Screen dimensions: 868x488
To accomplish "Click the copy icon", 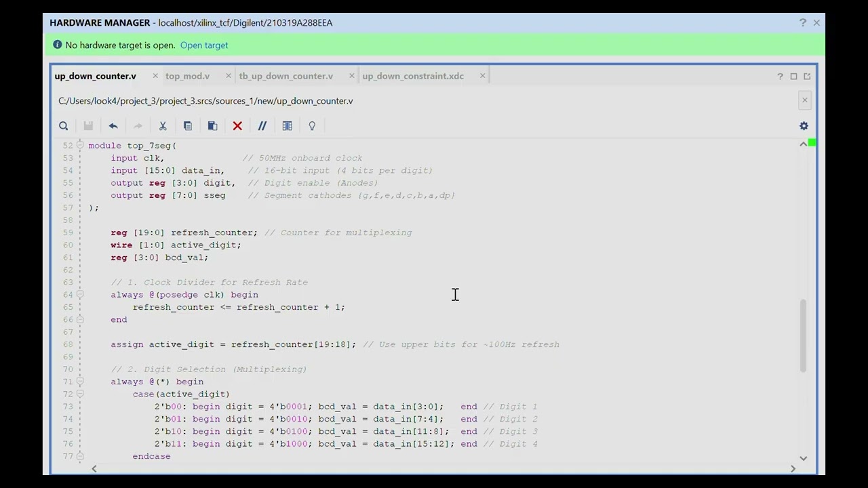I will [x=188, y=126].
